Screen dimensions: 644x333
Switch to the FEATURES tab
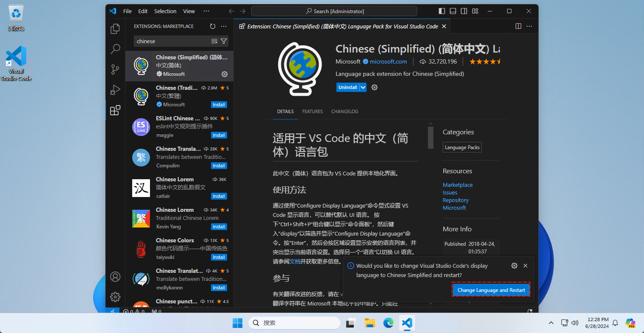(312, 111)
